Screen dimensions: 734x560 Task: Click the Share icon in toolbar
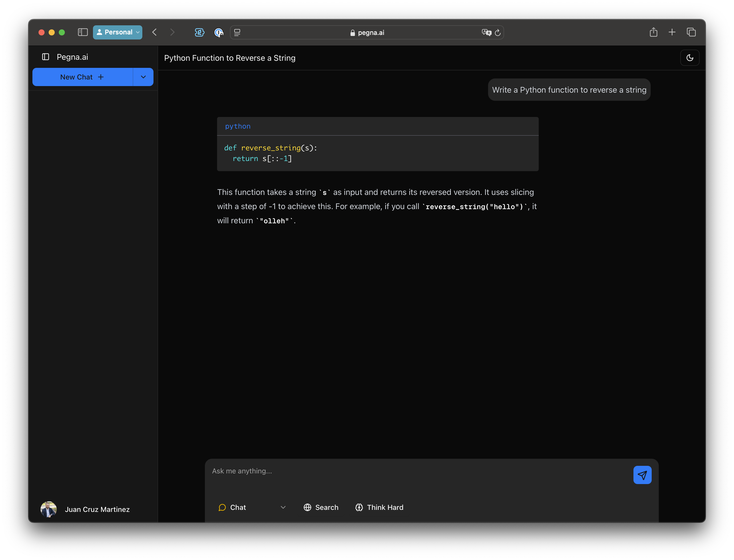click(x=653, y=32)
